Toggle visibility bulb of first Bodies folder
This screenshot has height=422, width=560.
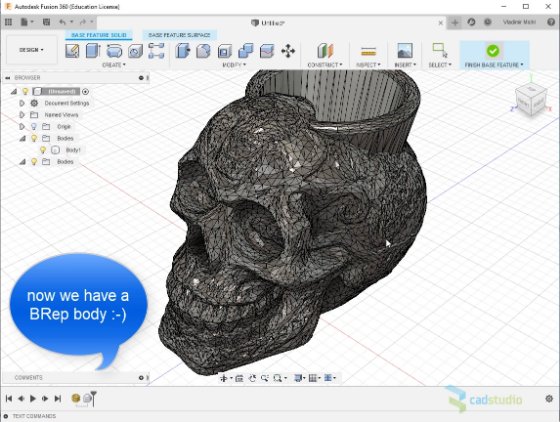34,138
